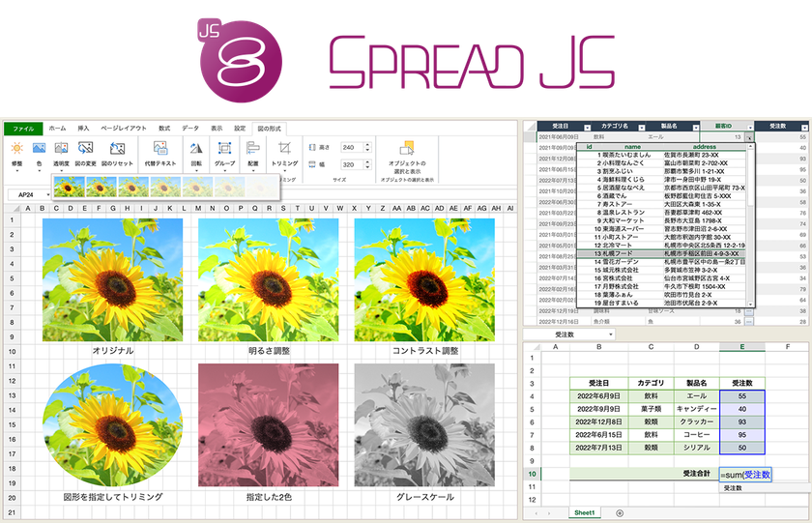Viewport: 812px width, 523px height.
Task: Open the 製品名 column filter dropdown
Action: point(695,128)
